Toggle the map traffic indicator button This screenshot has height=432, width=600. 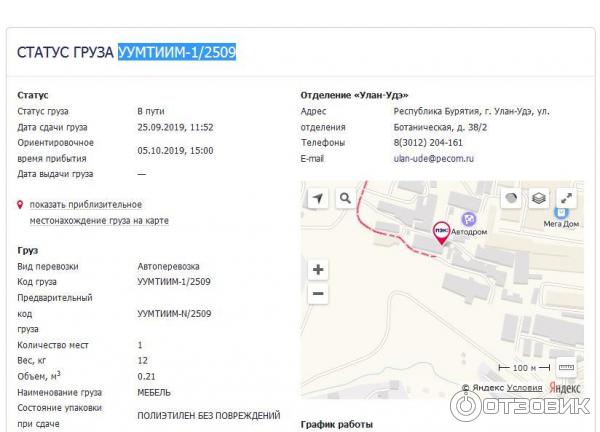coord(511,199)
